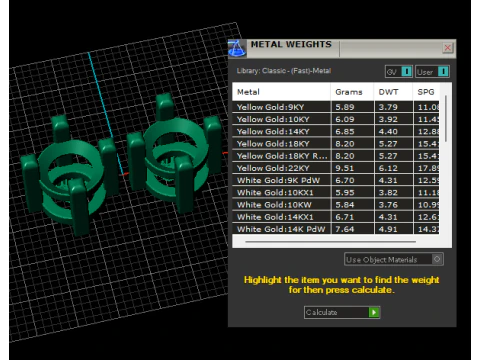Select the Yellow Gold:10KY row
The image size is (480, 360).
pos(336,119)
